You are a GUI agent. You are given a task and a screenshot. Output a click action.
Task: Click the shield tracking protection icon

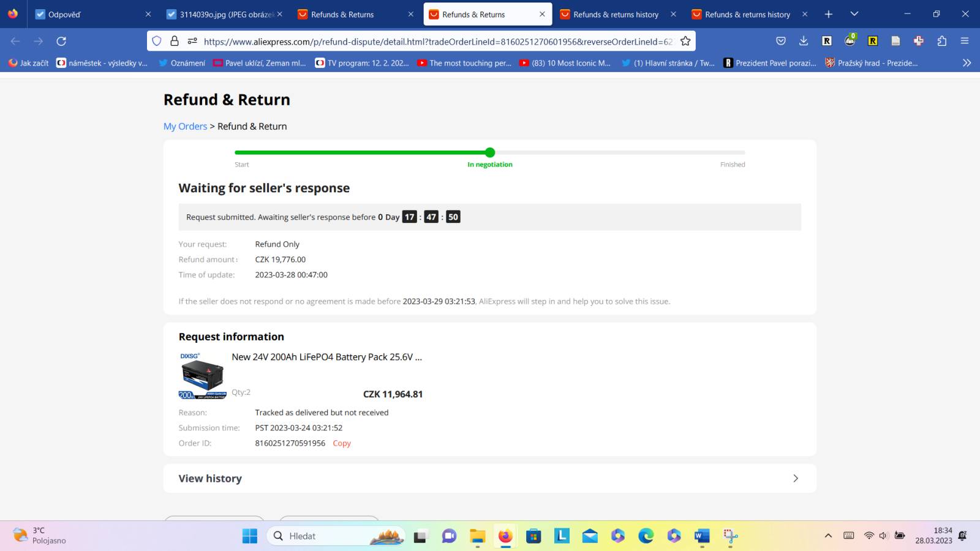[157, 41]
